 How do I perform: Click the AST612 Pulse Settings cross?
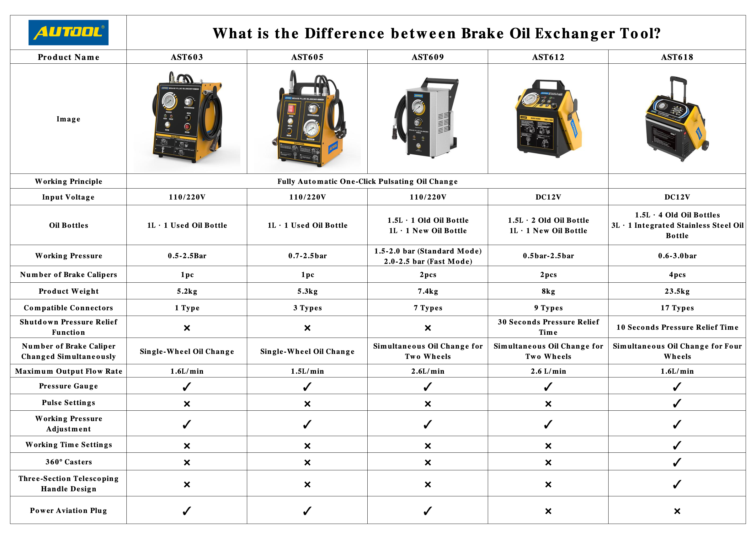pyautogui.click(x=548, y=403)
